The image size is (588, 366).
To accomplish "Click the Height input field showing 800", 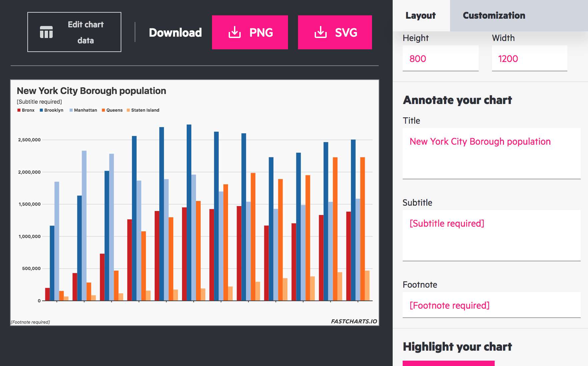I will [x=440, y=59].
